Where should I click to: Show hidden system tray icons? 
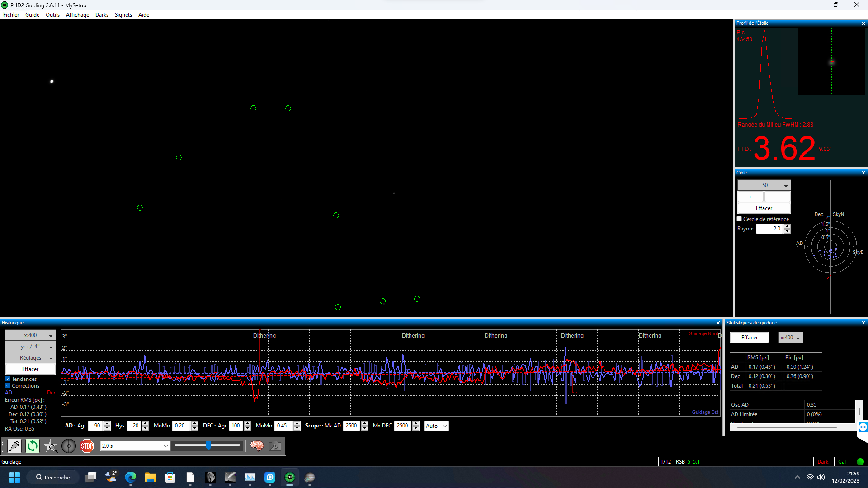797,477
